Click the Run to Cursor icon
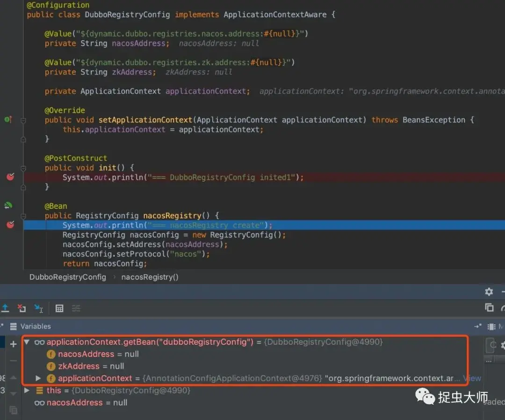The image size is (505, 420). click(x=39, y=308)
